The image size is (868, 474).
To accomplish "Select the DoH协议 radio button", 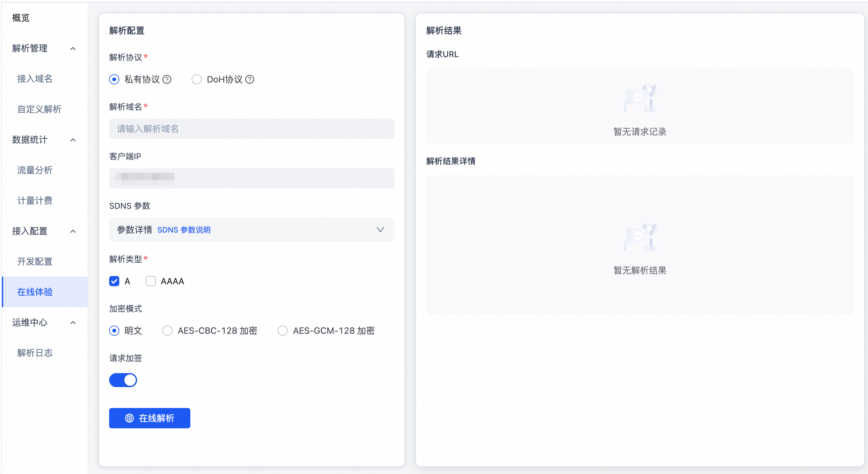I will tap(196, 80).
